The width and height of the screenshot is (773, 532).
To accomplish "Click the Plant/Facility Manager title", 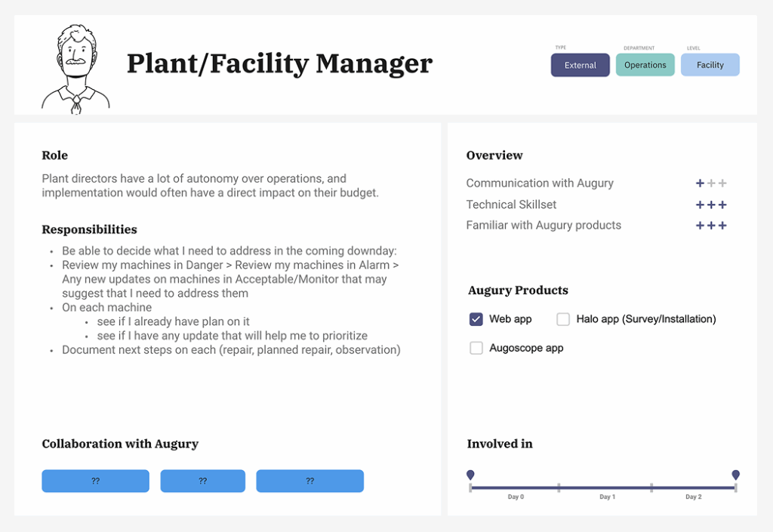I will (279, 64).
